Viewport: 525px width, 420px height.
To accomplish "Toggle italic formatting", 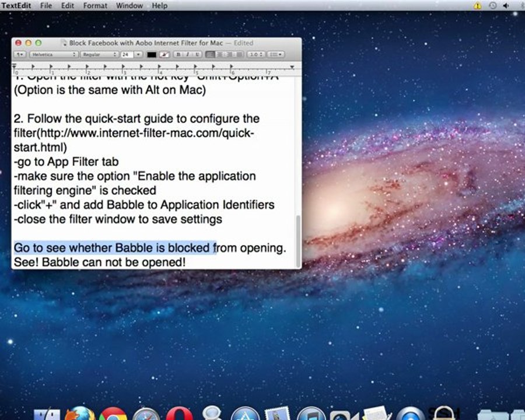I will 187,54.
